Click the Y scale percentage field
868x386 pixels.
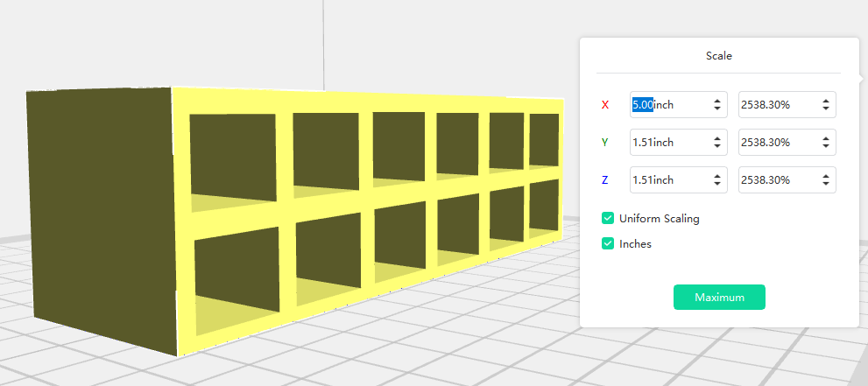point(787,142)
